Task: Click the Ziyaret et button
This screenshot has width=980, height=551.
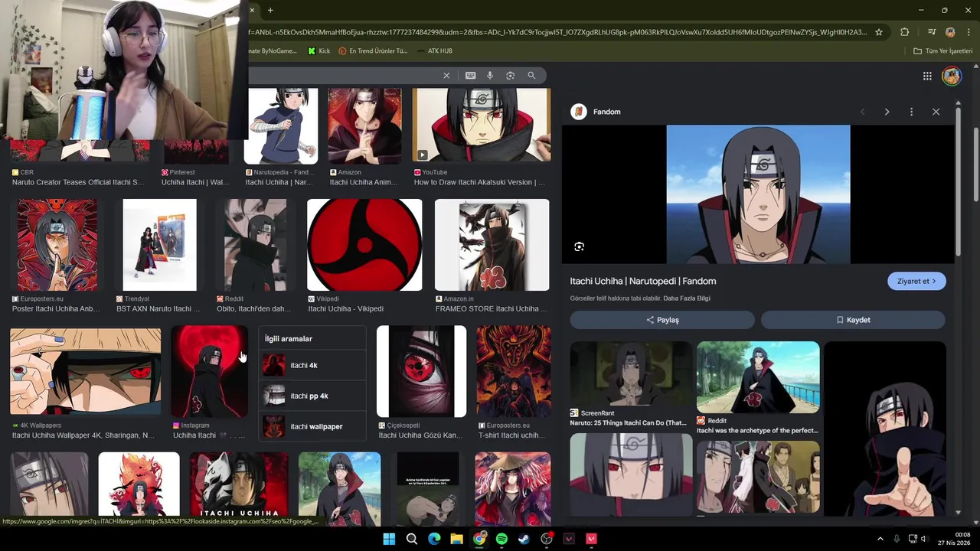Action: (x=916, y=281)
